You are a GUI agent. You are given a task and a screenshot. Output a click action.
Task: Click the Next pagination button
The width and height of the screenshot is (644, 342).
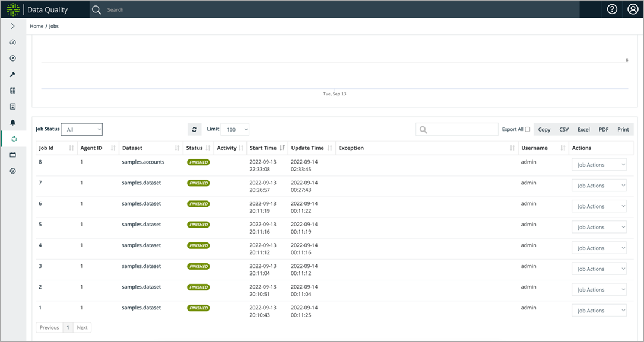coord(82,328)
